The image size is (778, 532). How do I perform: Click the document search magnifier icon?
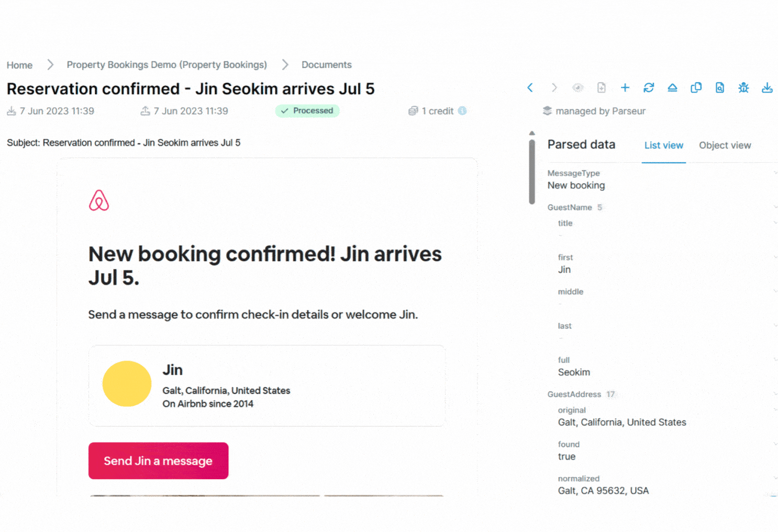[x=720, y=88]
